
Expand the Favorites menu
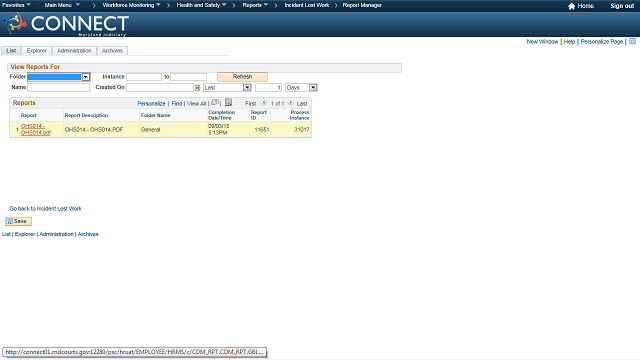[x=16, y=5]
